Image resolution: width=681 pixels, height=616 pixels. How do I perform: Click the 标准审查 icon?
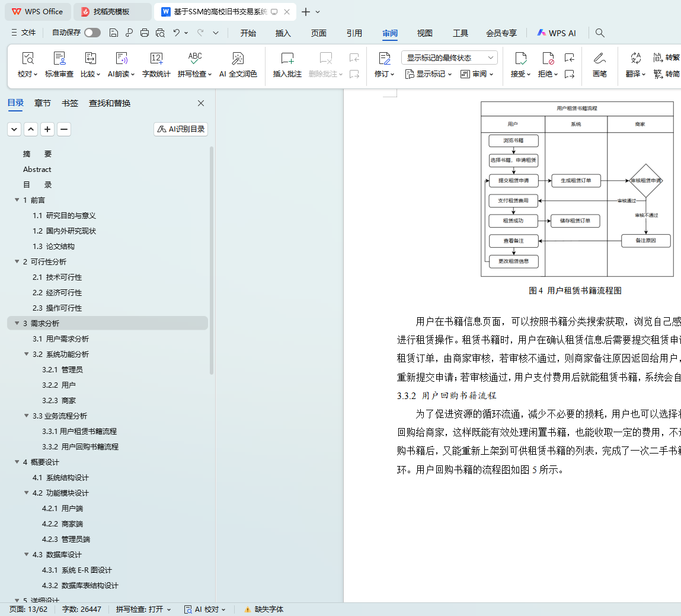pyautogui.click(x=59, y=58)
